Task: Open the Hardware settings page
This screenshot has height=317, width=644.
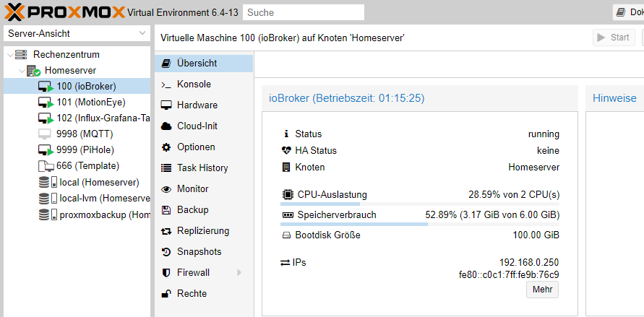Action: [x=197, y=105]
